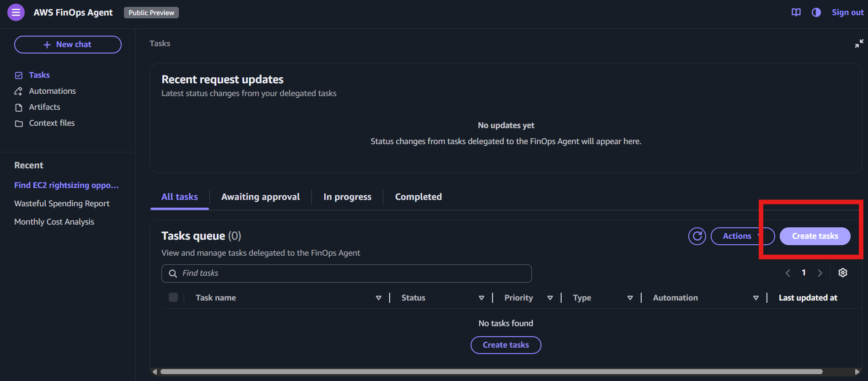Click the AWS FinOps Agent title
Screen dimensions: 868x381
[x=73, y=12]
